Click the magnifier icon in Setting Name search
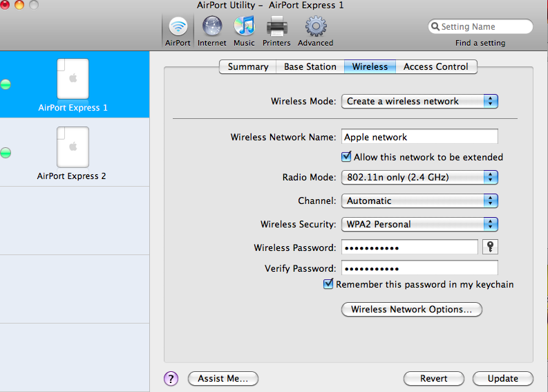 (x=435, y=26)
